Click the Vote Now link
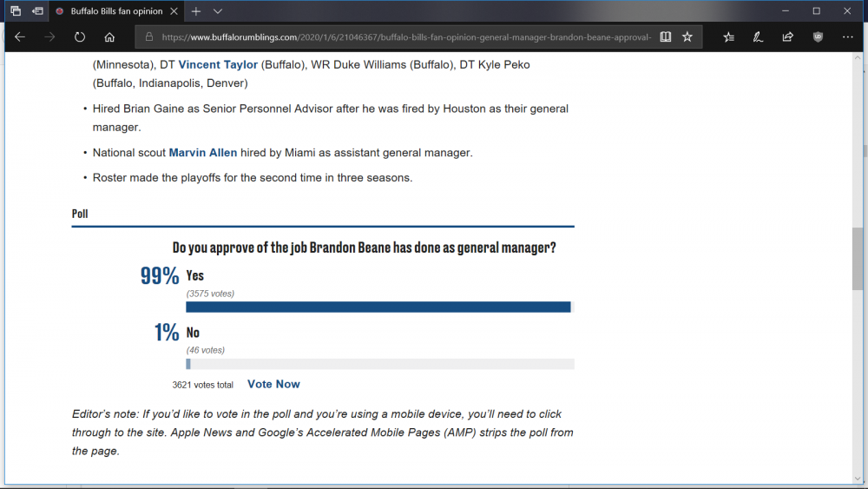Screen dimensions: 868x489 click(273, 384)
